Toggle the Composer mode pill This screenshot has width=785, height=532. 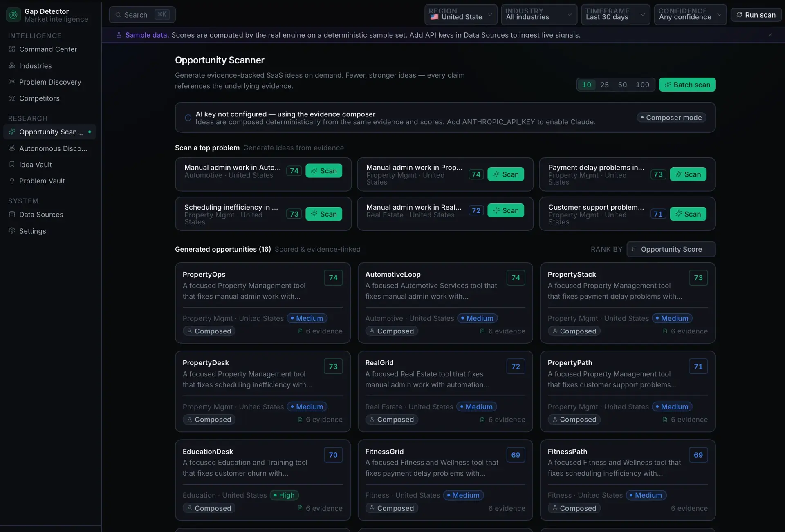(671, 118)
